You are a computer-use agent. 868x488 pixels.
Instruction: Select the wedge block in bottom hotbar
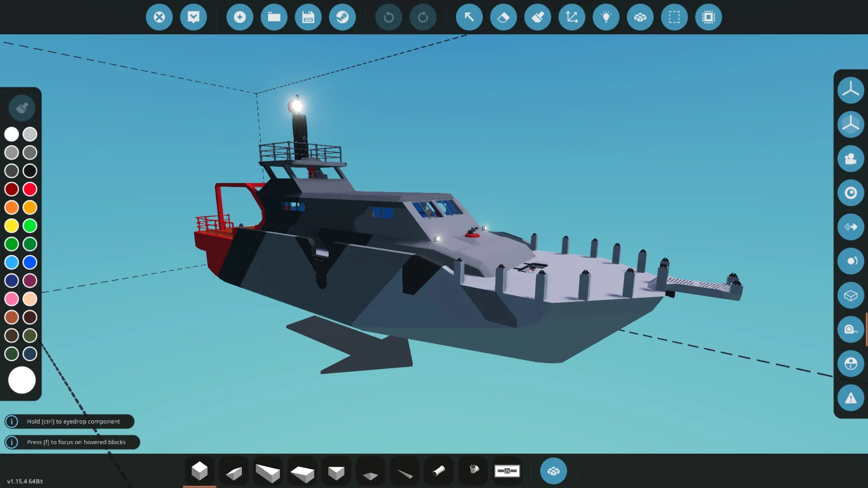click(234, 472)
